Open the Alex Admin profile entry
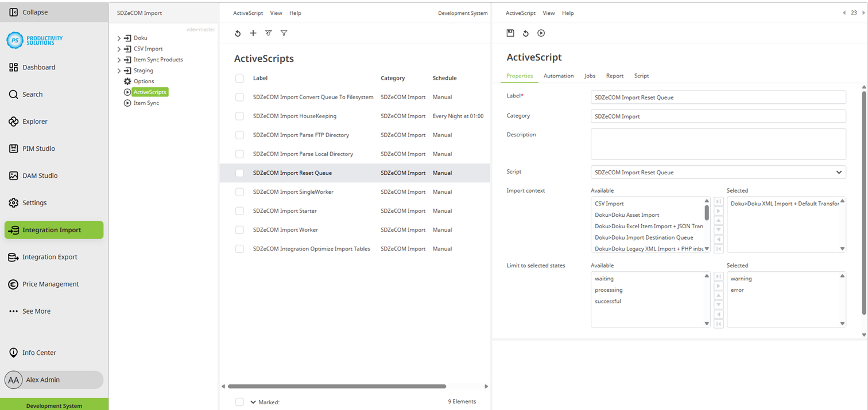The width and height of the screenshot is (868, 410). 53,380
